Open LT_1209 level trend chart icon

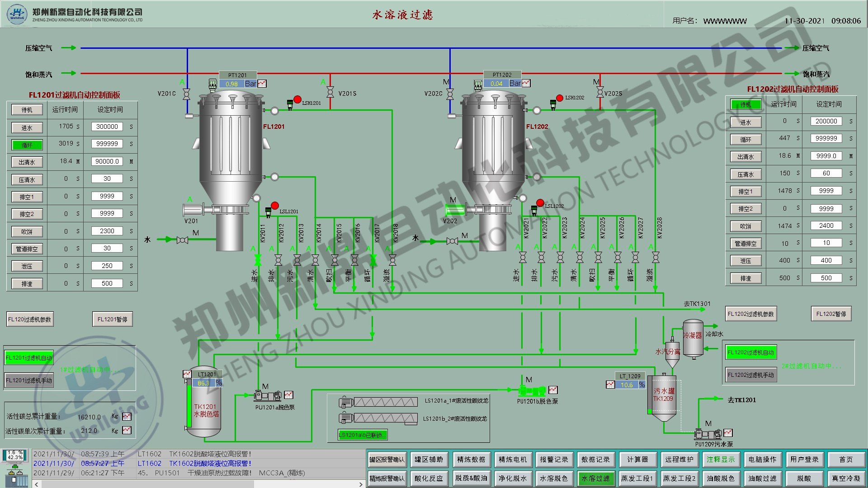(x=610, y=385)
